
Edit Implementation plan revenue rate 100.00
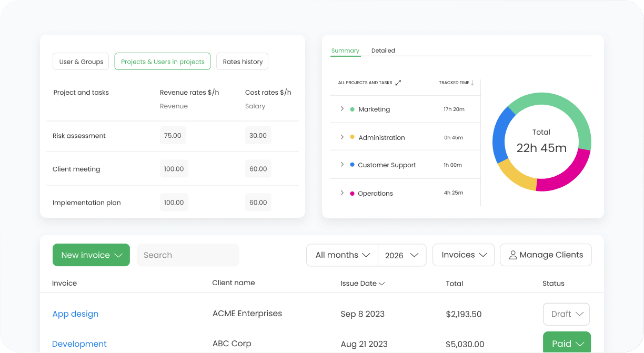174,203
